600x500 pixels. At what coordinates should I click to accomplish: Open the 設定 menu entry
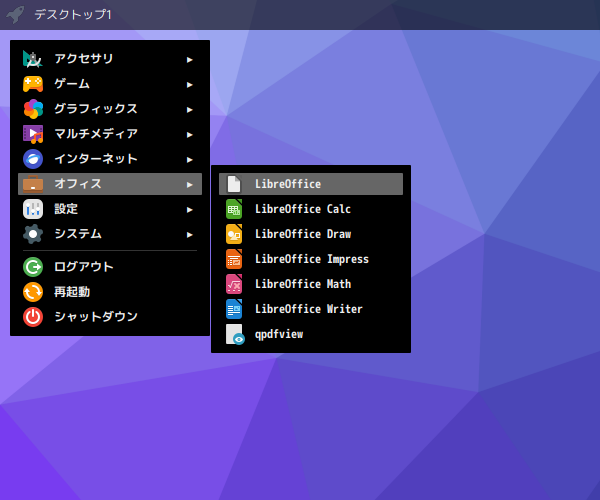pyautogui.click(x=110, y=209)
